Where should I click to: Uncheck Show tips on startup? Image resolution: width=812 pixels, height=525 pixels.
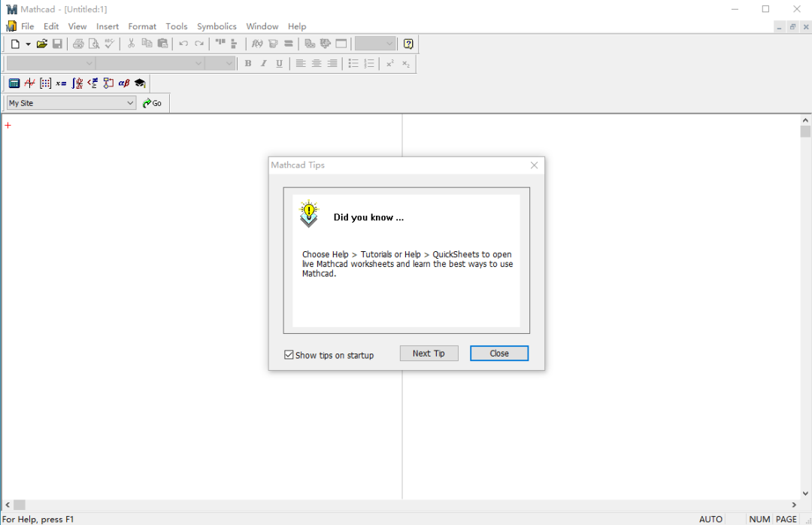[x=289, y=355]
